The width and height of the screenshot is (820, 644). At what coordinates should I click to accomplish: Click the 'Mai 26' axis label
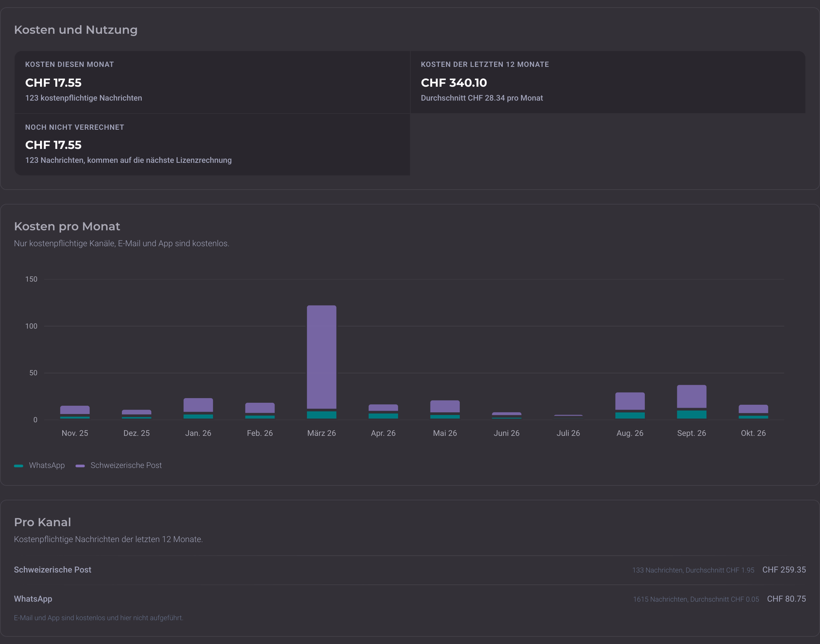coord(445,433)
